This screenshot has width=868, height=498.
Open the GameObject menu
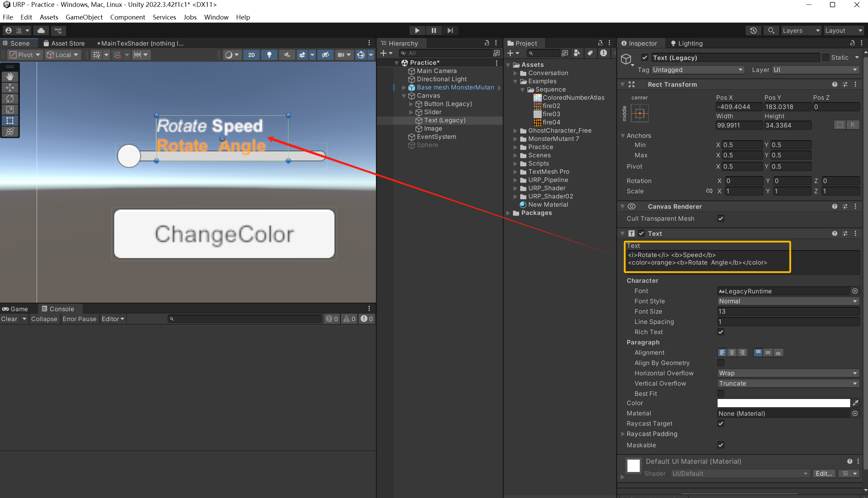(x=84, y=17)
